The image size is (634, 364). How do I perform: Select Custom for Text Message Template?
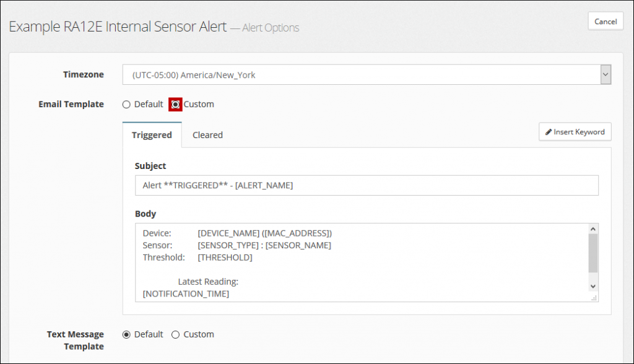coord(176,334)
